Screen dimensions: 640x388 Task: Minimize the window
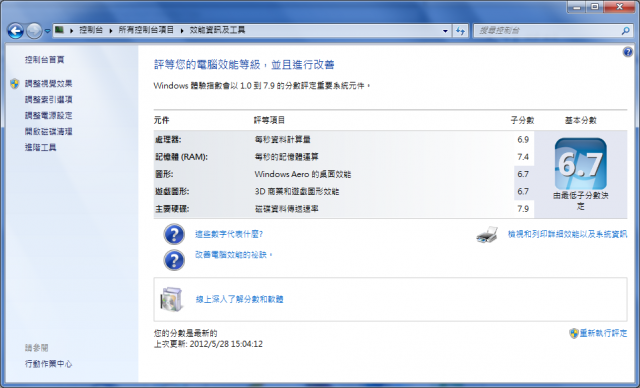576,7
